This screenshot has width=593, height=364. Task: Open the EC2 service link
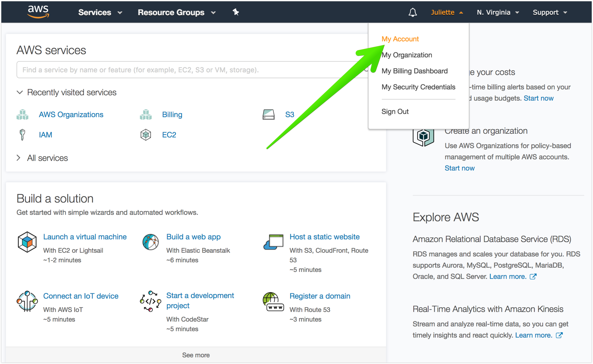(169, 135)
